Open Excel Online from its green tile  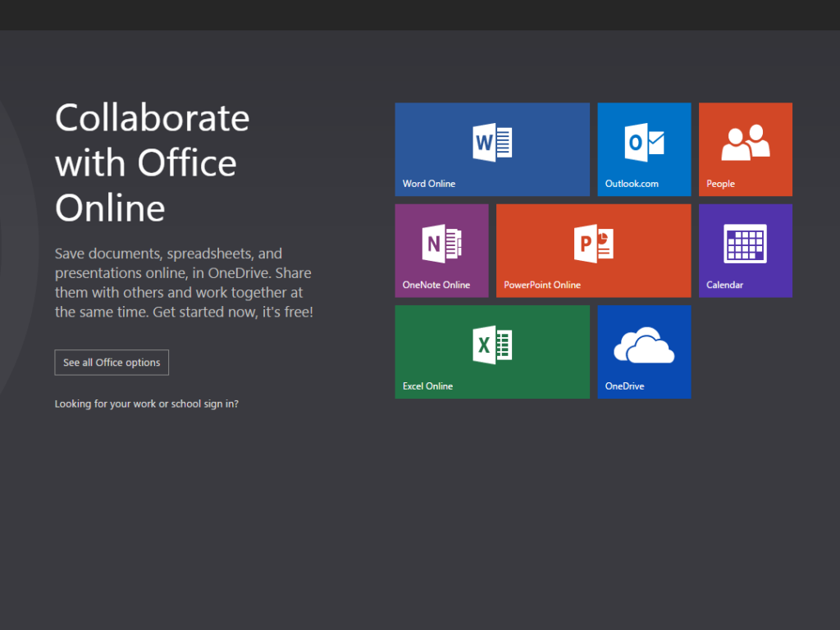pyautogui.click(x=491, y=351)
